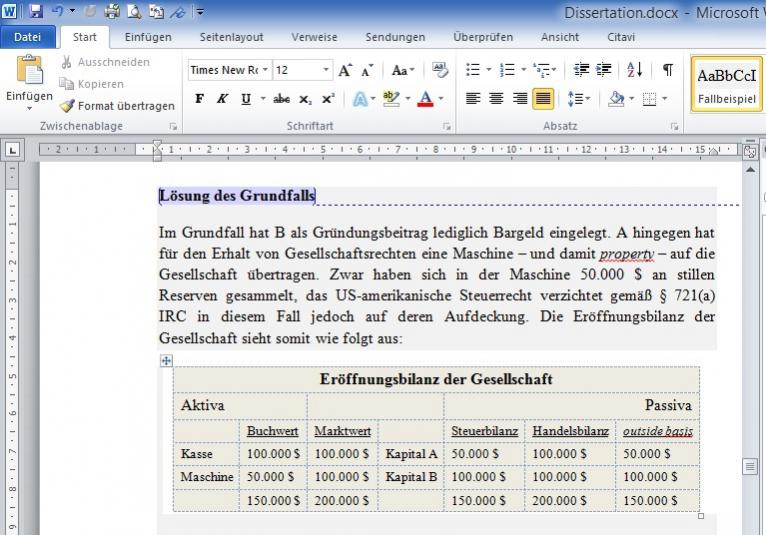This screenshot has width=766, height=535.
Task: Toggle justified alignment button
Action: pyautogui.click(x=543, y=99)
